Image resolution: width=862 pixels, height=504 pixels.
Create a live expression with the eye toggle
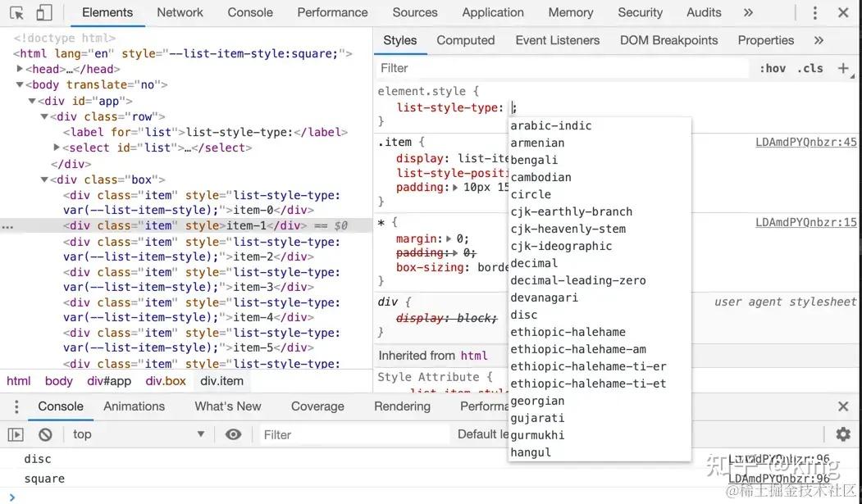pyautogui.click(x=231, y=434)
